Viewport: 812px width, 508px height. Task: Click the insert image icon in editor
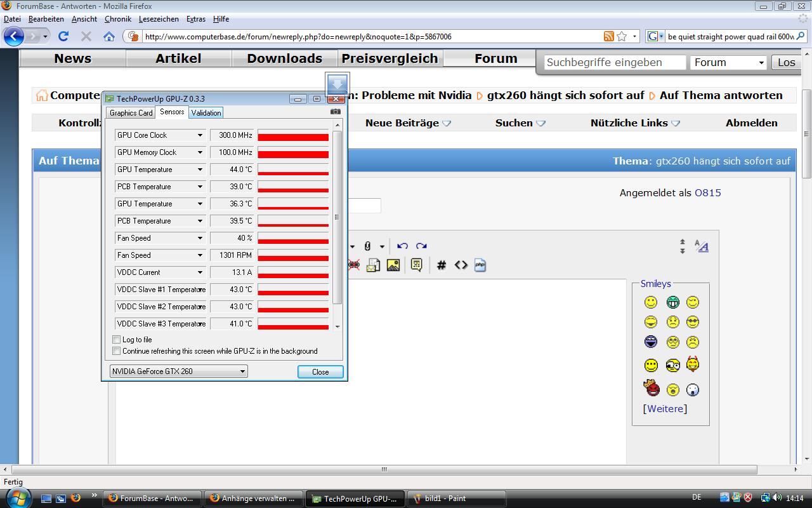click(393, 265)
